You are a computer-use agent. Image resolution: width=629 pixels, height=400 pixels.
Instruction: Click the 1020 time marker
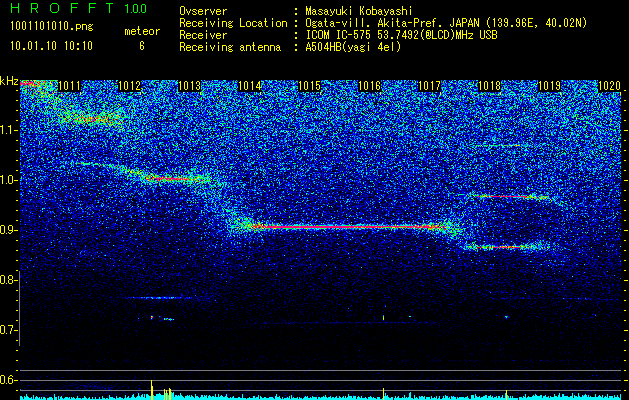pyautogui.click(x=609, y=86)
